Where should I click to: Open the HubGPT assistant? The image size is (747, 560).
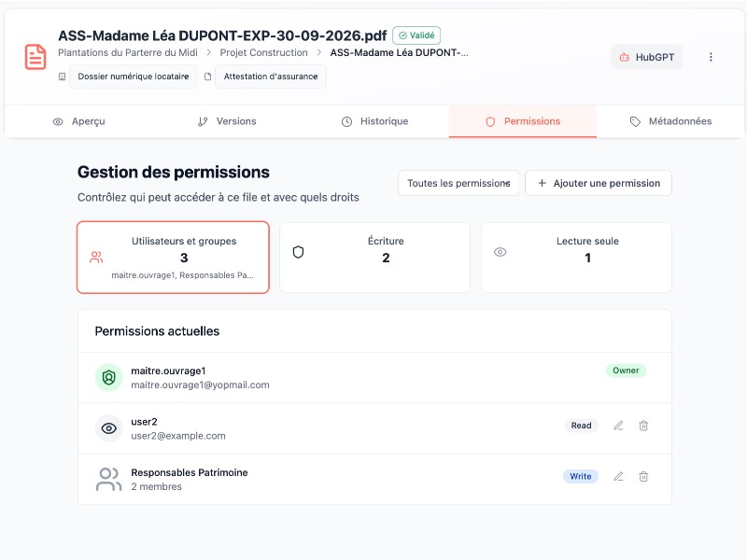[x=646, y=57]
